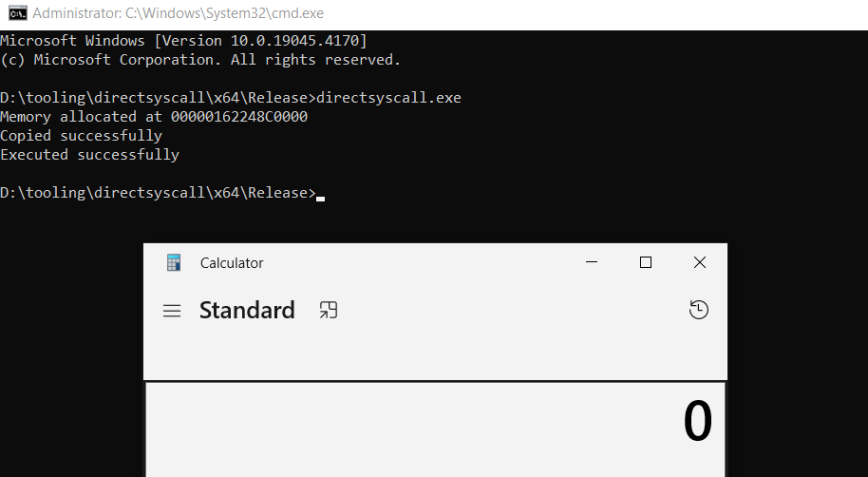This screenshot has height=477, width=868.
Task: Click the Calculator app icon in title bar
Action: pyautogui.click(x=173, y=263)
